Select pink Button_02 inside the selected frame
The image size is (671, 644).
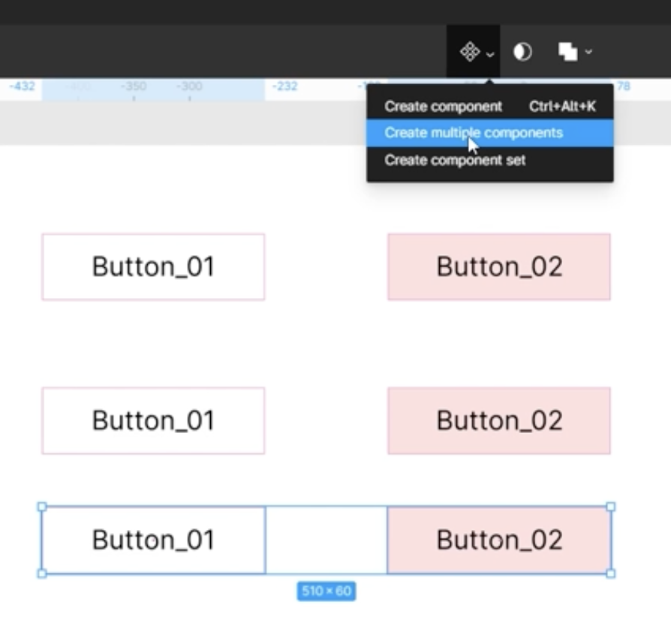click(499, 540)
